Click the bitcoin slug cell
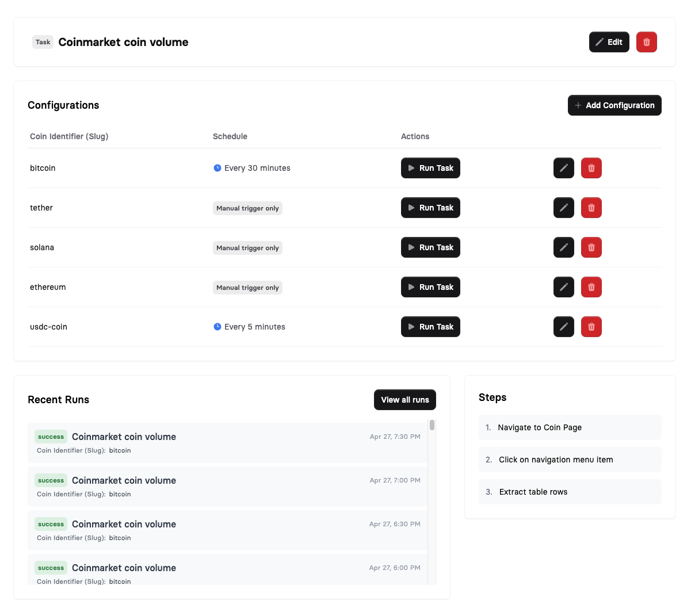The height and width of the screenshot is (616, 691). (x=43, y=168)
